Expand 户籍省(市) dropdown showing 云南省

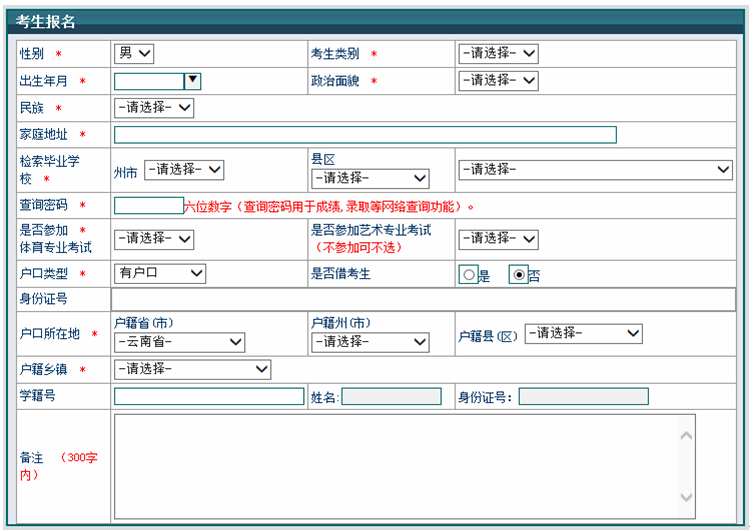point(178,342)
